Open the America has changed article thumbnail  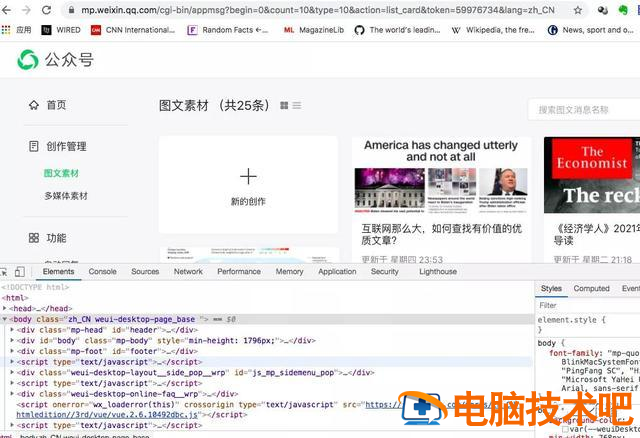tap(441, 176)
